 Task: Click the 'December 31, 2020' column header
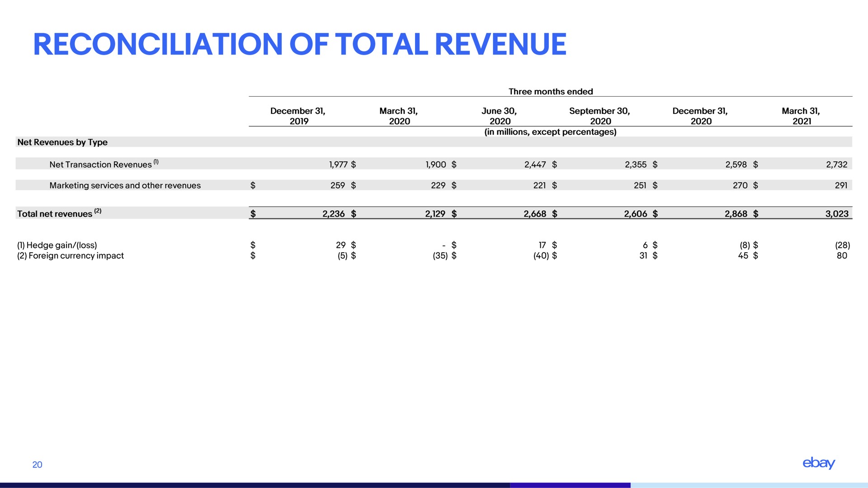(700, 116)
